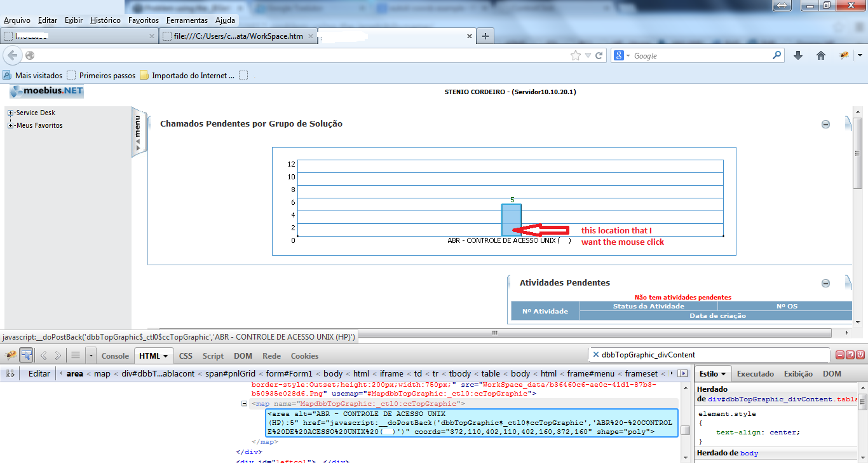Click the HTML panel vertical scrollbar thumb
Viewport: 868px width, 463px height.
(x=685, y=430)
